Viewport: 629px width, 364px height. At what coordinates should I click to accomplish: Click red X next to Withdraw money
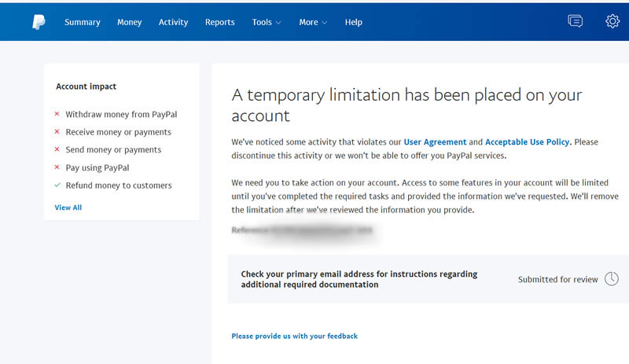57,115
